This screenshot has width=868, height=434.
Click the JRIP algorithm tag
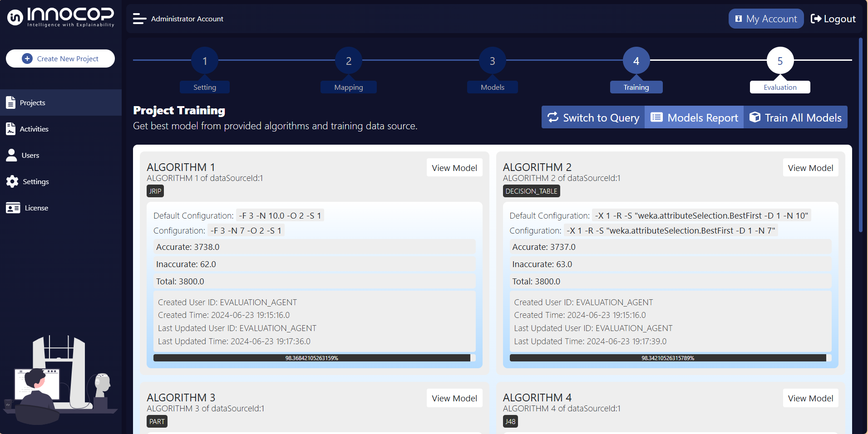(x=155, y=191)
